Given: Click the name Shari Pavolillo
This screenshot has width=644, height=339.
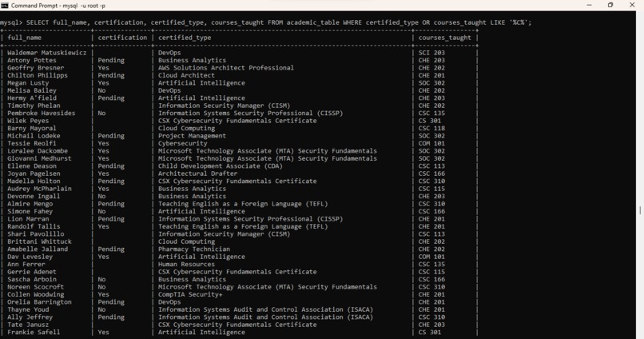Looking at the screenshot, I should click(35, 233).
